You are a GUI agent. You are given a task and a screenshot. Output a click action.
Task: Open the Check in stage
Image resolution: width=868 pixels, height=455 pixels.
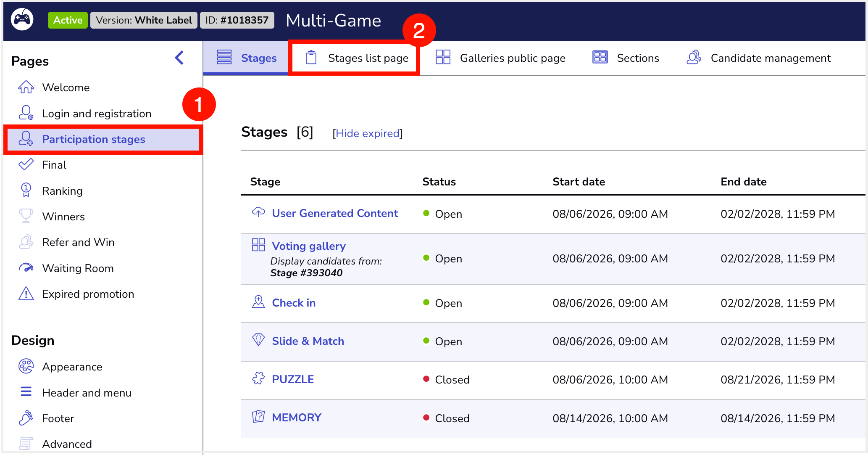coord(294,303)
